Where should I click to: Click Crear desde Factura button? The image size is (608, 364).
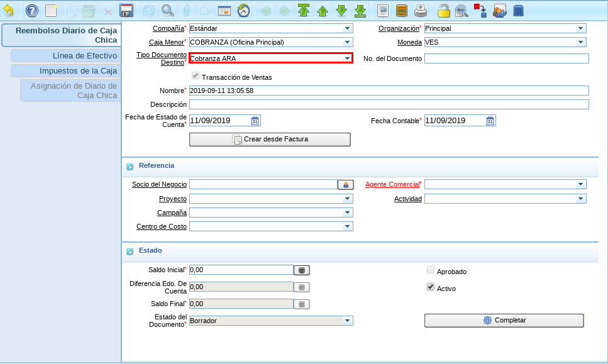270,139
